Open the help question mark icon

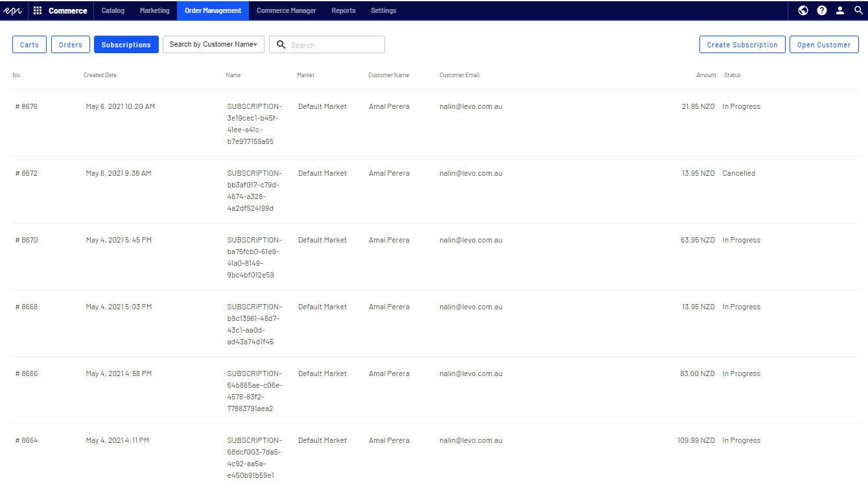pyautogui.click(x=822, y=10)
